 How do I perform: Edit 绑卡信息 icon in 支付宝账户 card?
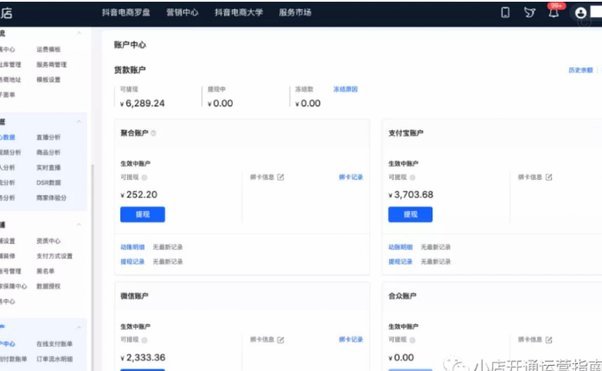coord(549,177)
